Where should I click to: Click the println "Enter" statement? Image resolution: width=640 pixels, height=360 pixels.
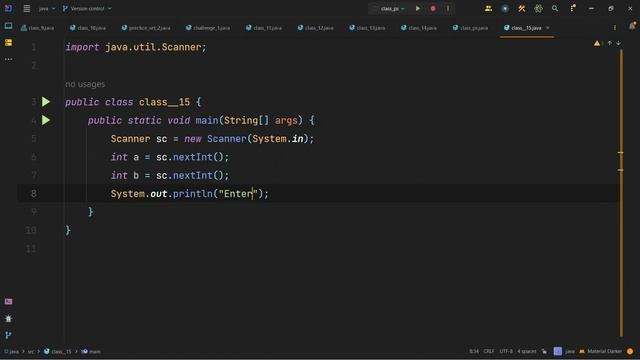[x=189, y=193]
